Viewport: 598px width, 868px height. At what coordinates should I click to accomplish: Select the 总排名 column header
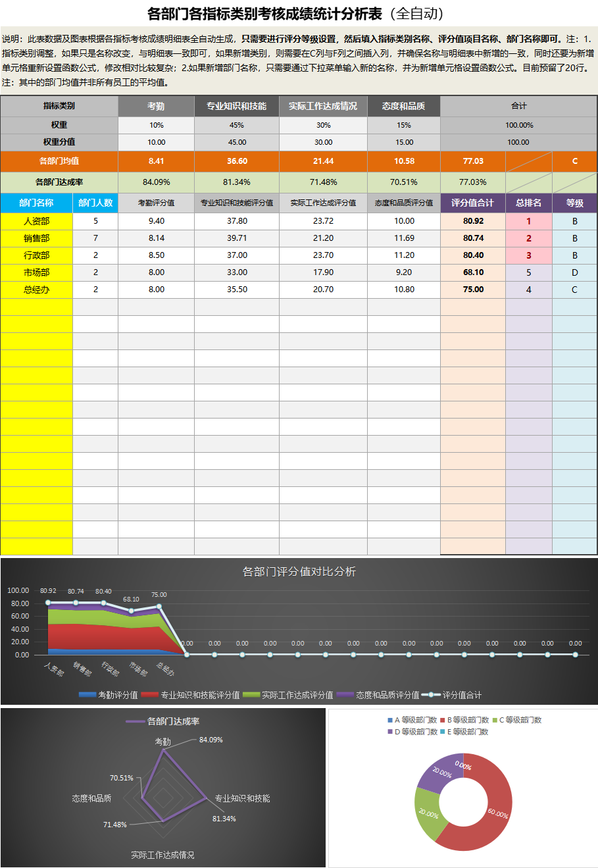tap(529, 203)
